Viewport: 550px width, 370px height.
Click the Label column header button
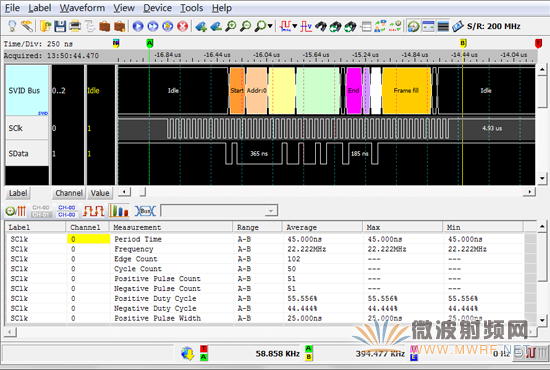[18, 193]
